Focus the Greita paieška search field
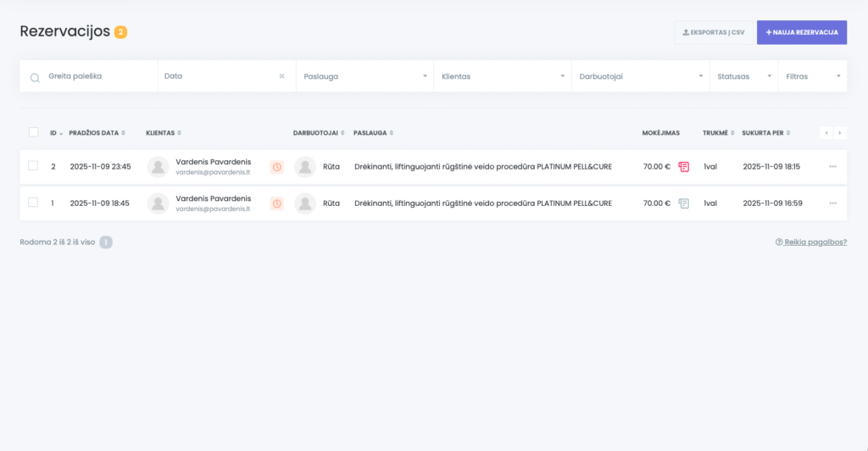Image resolution: width=868 pixels, height=451 pixels. point(93,76)
